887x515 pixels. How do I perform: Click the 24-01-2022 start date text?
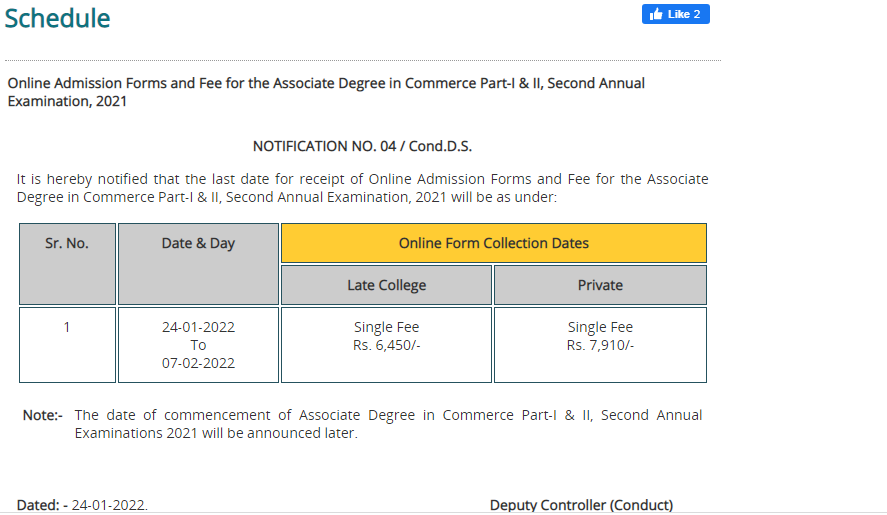click(198, 327)
